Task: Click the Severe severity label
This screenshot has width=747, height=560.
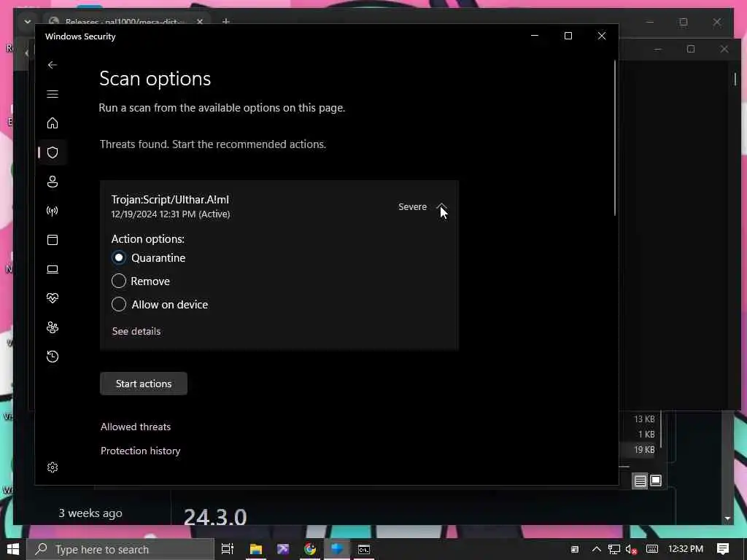Action: click(413, 206)
